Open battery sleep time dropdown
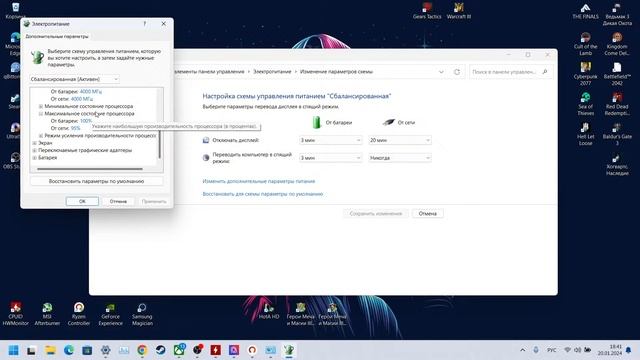This screenshot has width=640, height=360. point(331,158)
